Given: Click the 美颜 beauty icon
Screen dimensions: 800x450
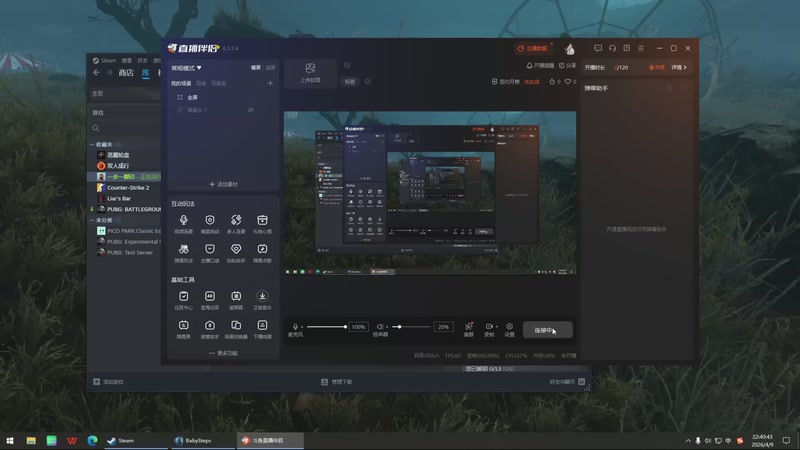Looking at the screenshot, I should tap(468, 329).
